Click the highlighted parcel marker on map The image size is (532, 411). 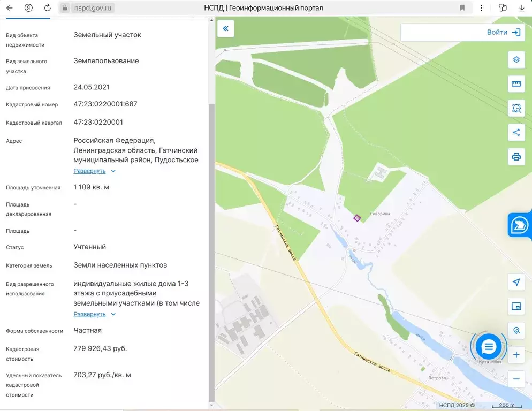(357, 218)
